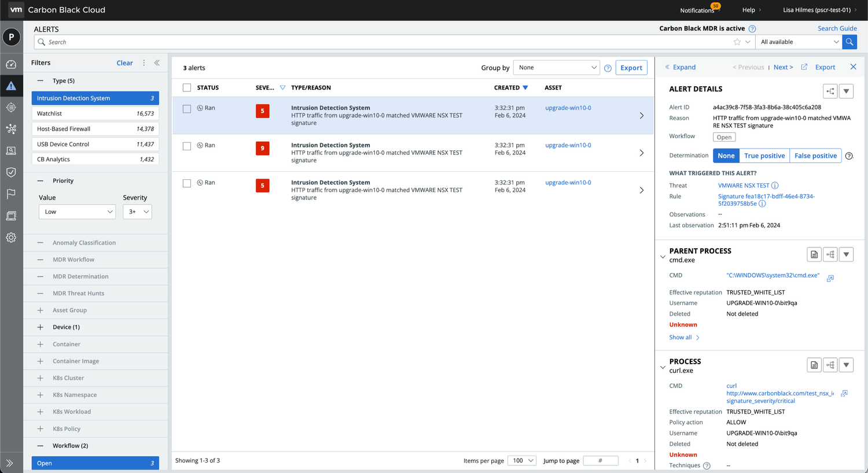Check the third alert row checkbox

click(187, 183)
